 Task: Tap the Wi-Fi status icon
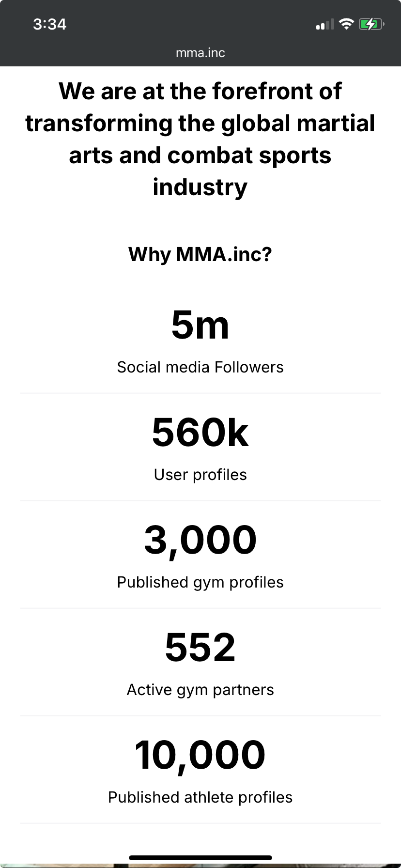[x=346, y=24]
